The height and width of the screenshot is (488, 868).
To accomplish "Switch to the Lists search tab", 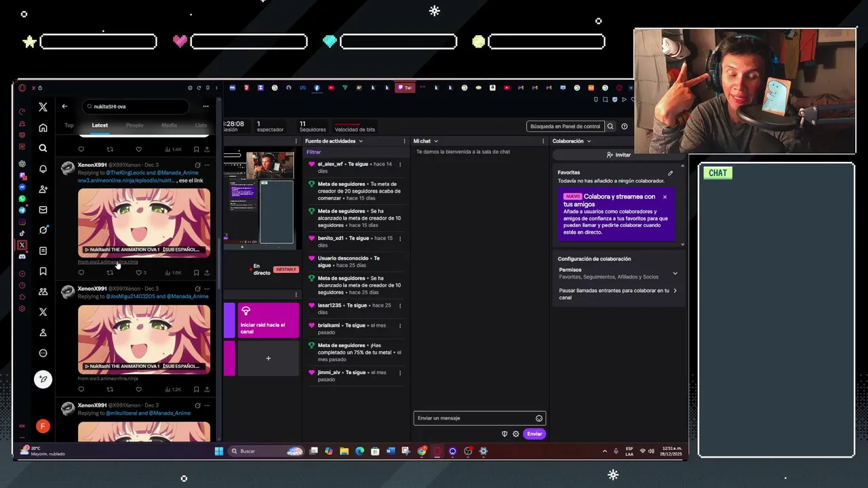I will [201, 125].
